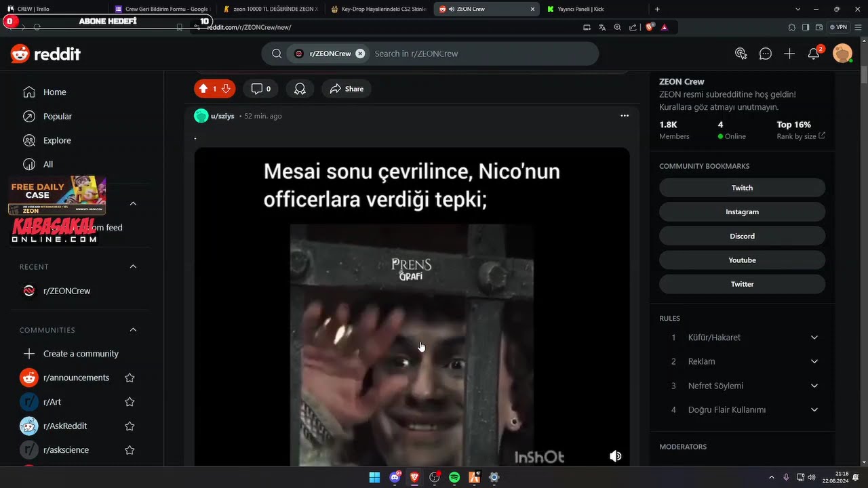
Task: Click the award icon on the post
Action: tap(300, 89)
